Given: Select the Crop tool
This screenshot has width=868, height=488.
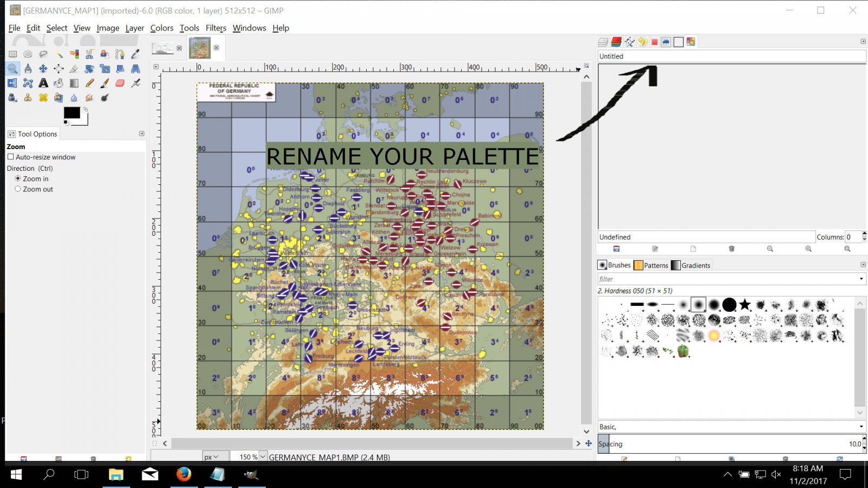Looking at the screenshot, I should tap(74, 68).
